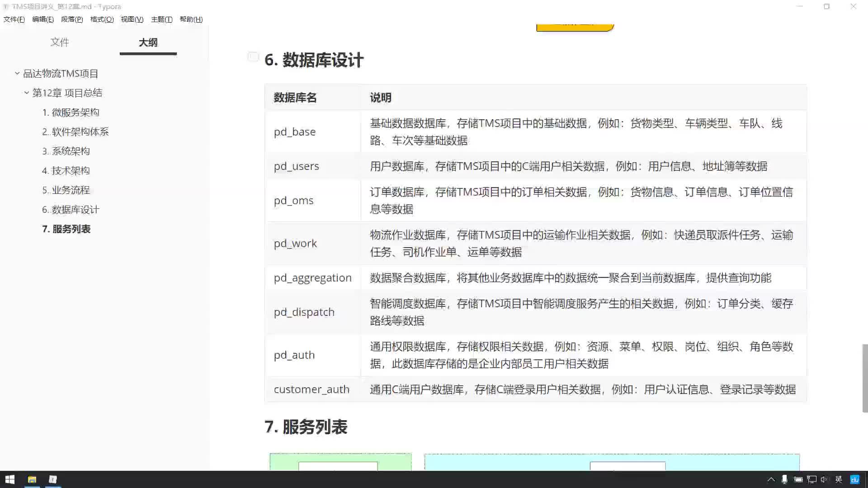Close the Typora window

[x=854, y=6]
